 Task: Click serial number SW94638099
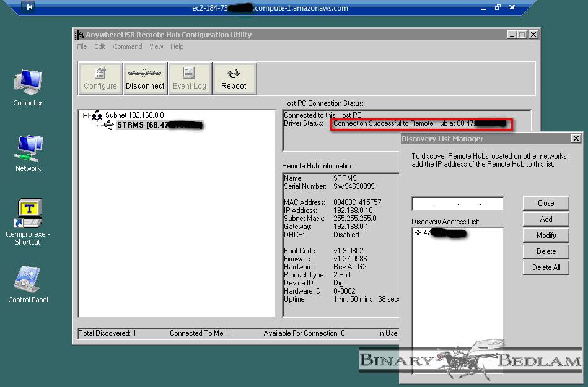(x=354, y=186)
